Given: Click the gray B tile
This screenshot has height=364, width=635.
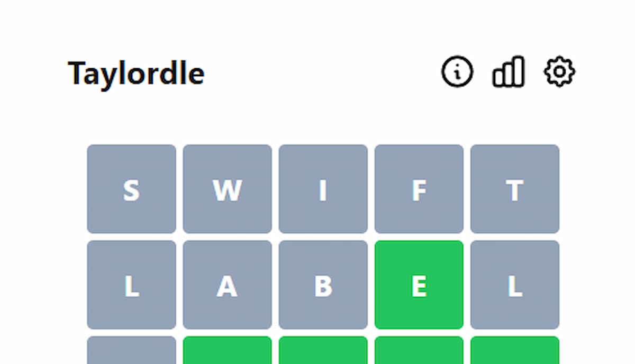Looking at the screenshot, I should [x=323, y=285].
